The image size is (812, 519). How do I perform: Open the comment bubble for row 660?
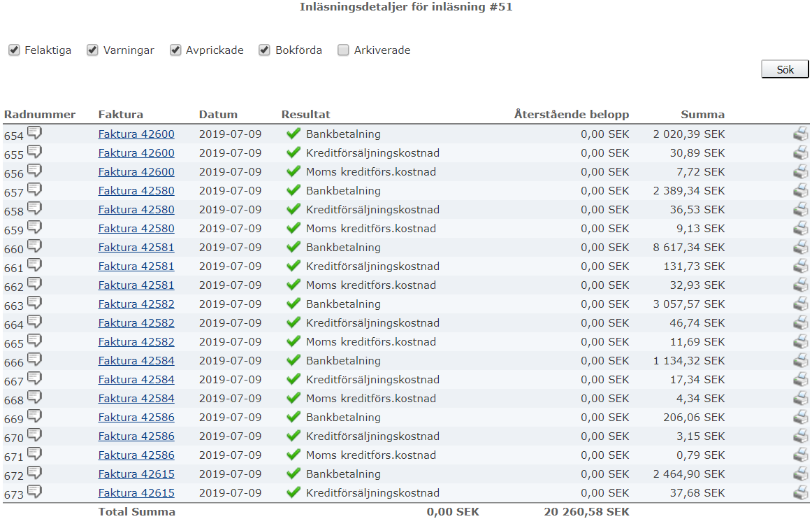pyautogui.click(x=34, y=246)
